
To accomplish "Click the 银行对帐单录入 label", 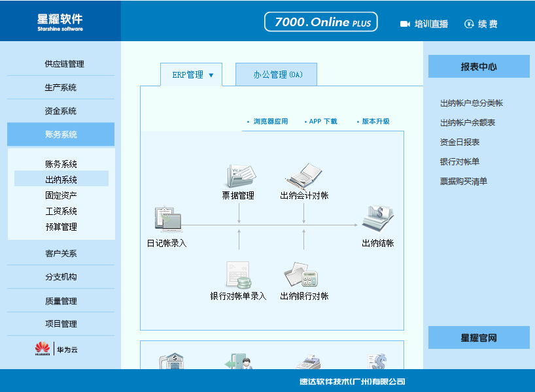I will [x=238, y=296].
